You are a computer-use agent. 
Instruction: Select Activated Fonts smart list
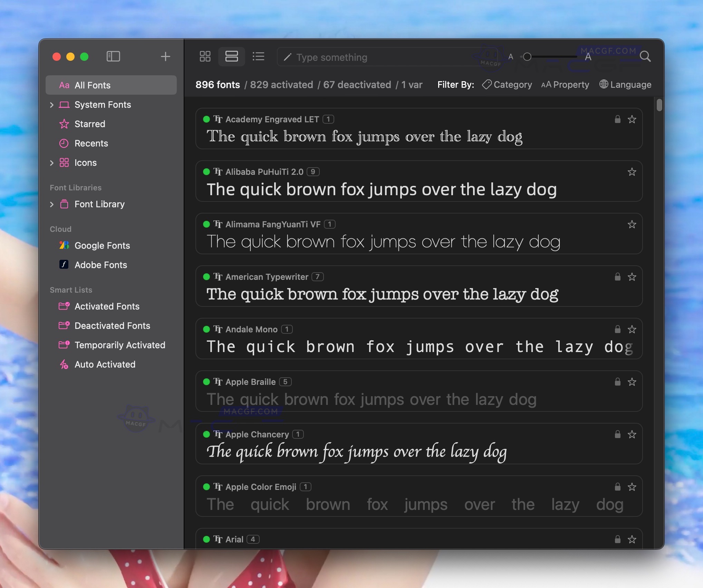(x=107, y=306)
